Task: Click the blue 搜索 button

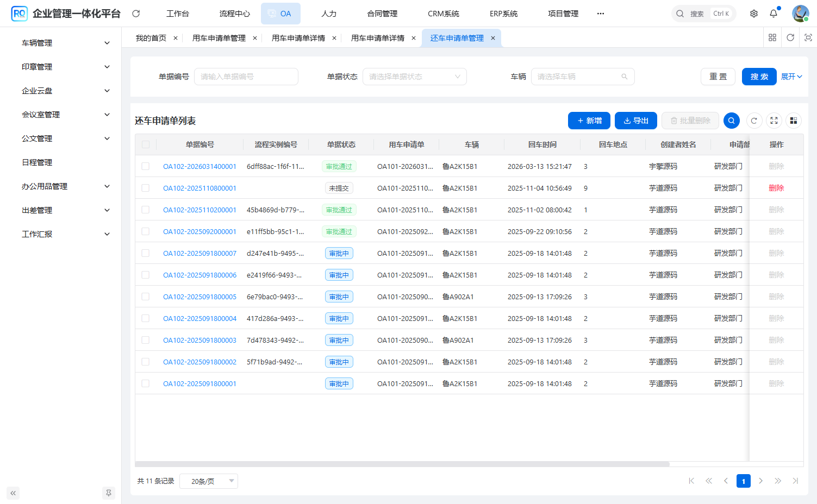Action: (x=759, y=77)
